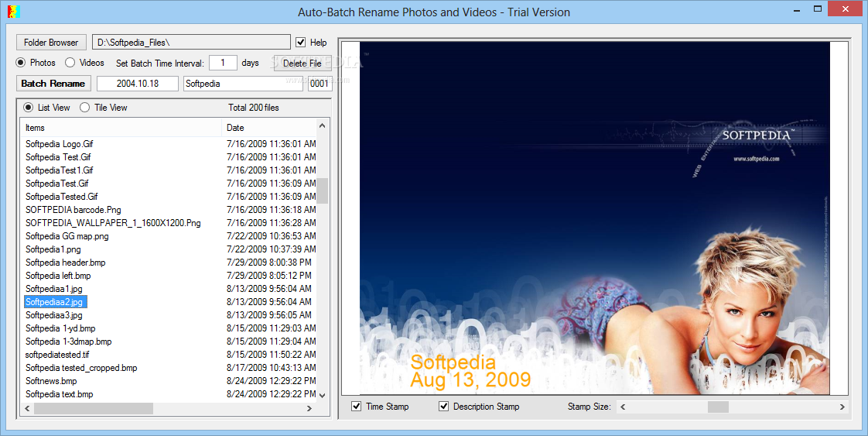
Task: Select file Softpedia 1-yd.bmp
Action: coord(60,328)
